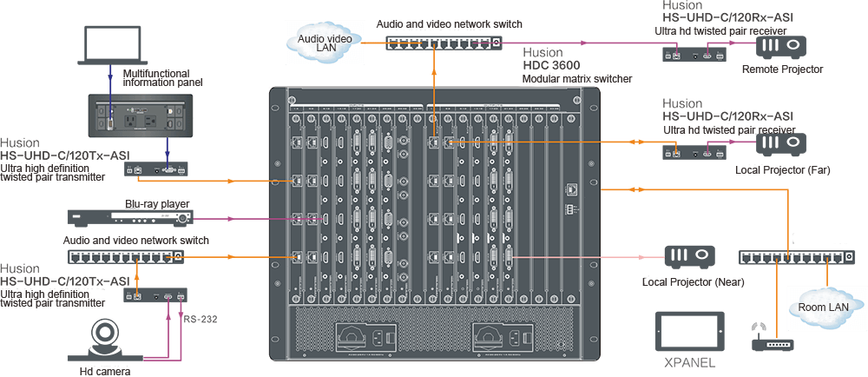Select the network switch linked to Audio video LAN
868x377 pixels.
click(x=444, y=43)
